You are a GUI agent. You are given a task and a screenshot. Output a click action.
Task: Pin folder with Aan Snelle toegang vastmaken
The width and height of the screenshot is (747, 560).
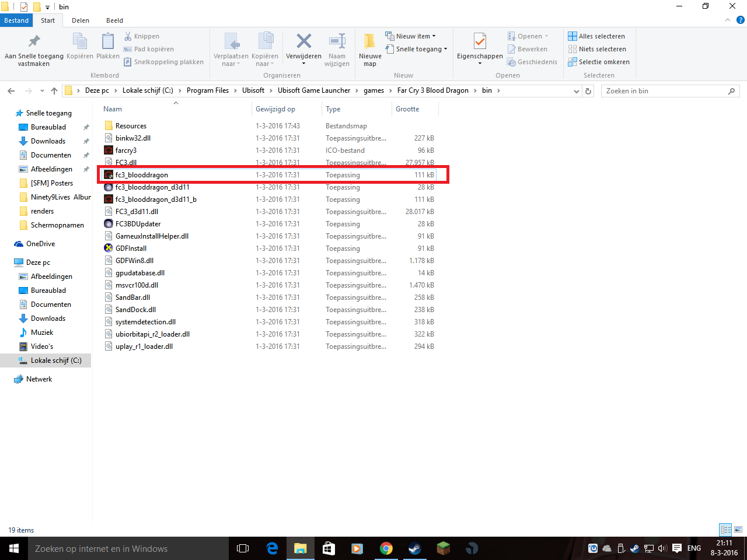coord(34,50)
